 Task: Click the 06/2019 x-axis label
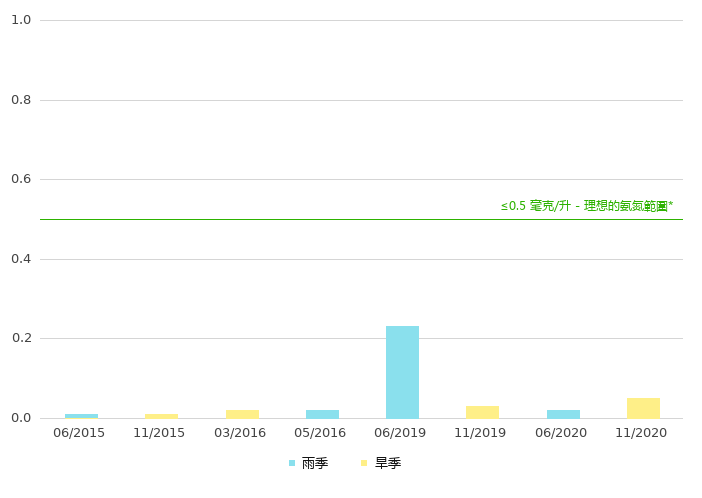pyautogui.click(x=400, y=433)
